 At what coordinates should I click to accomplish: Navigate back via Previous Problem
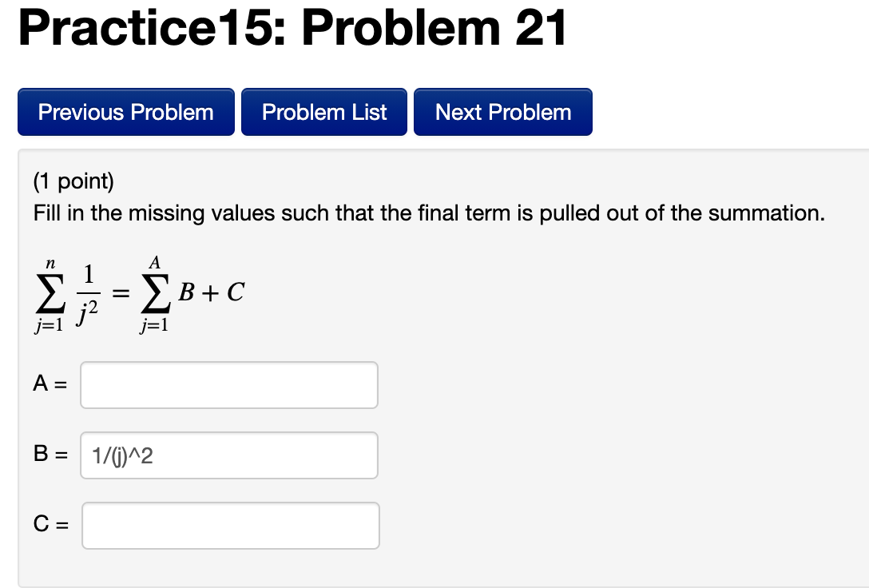pyautogui.click(x=125, y=112)
